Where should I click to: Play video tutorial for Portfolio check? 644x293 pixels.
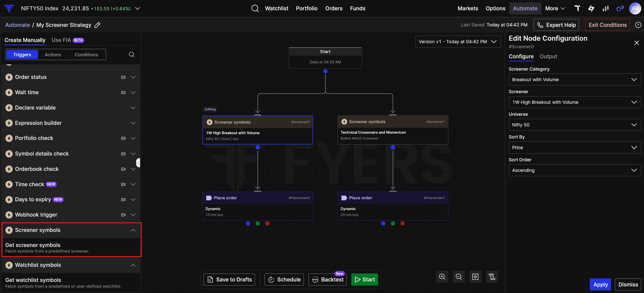[x=123, y=138]
